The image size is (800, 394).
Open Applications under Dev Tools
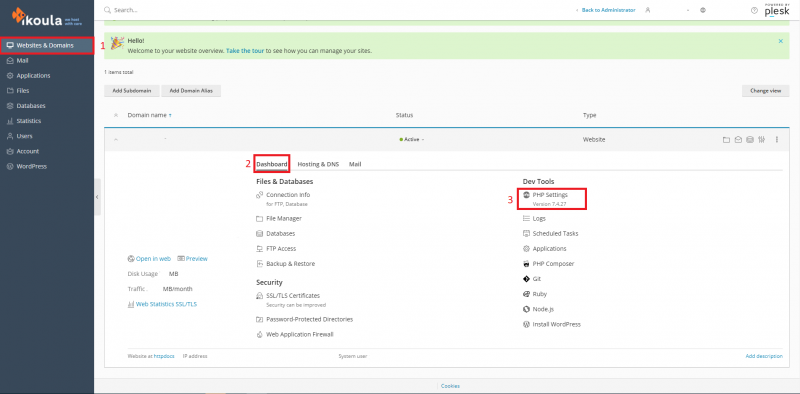click(x=549, y=249)
